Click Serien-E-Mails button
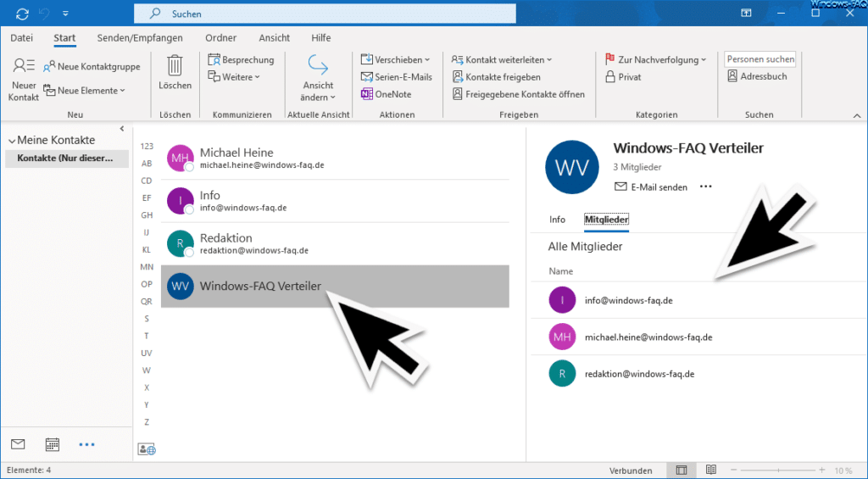The height and width of the screenshot is (479, 868). tap(397, 77)
